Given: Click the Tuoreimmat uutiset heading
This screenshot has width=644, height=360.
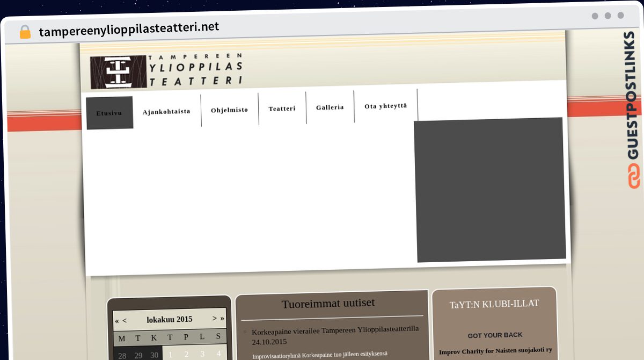Looking at the screenshot, I should 328,303.
